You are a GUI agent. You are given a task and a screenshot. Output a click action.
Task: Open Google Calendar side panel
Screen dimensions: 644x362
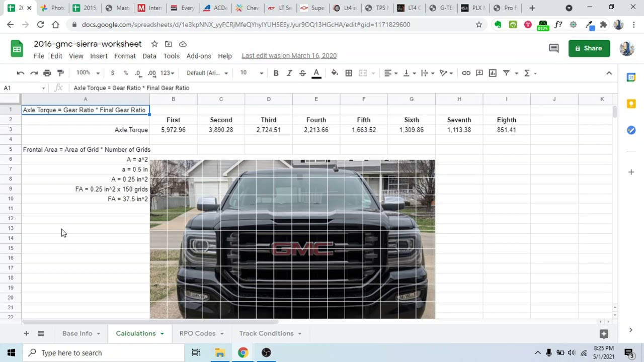click(x=631, y=77)
